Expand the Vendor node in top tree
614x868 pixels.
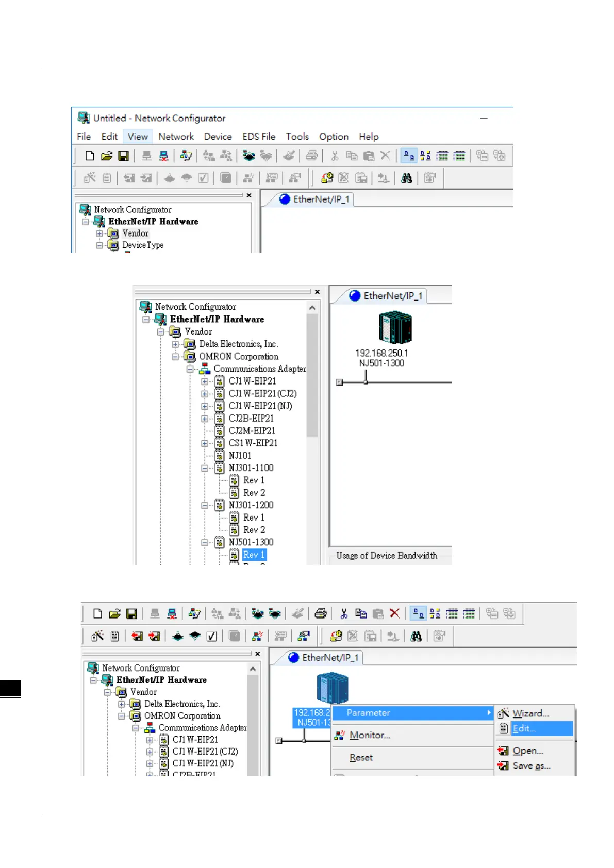[x=99, y=233]
